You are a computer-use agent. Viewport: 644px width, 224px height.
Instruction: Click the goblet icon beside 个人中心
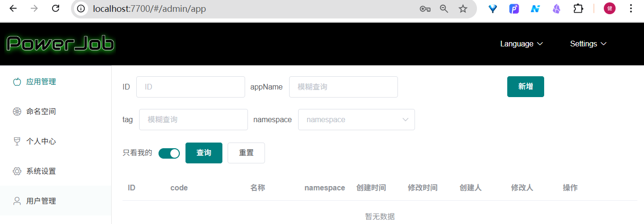tap(17, 141)
